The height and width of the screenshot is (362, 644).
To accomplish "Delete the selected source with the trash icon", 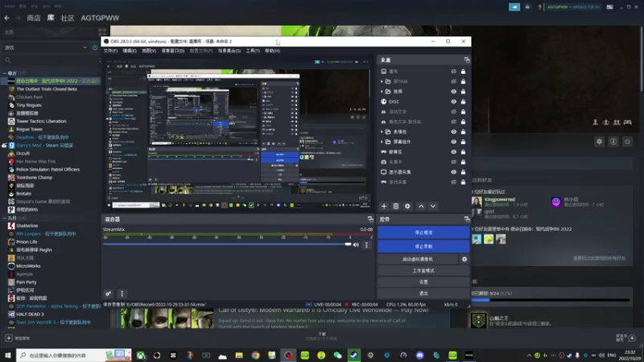I will (x=395, y=206).
